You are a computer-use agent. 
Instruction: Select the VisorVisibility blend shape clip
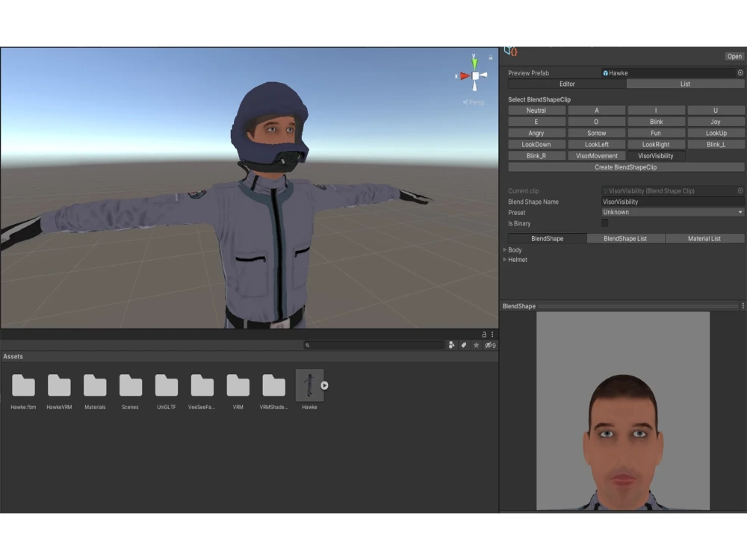[x=656, y=156]
